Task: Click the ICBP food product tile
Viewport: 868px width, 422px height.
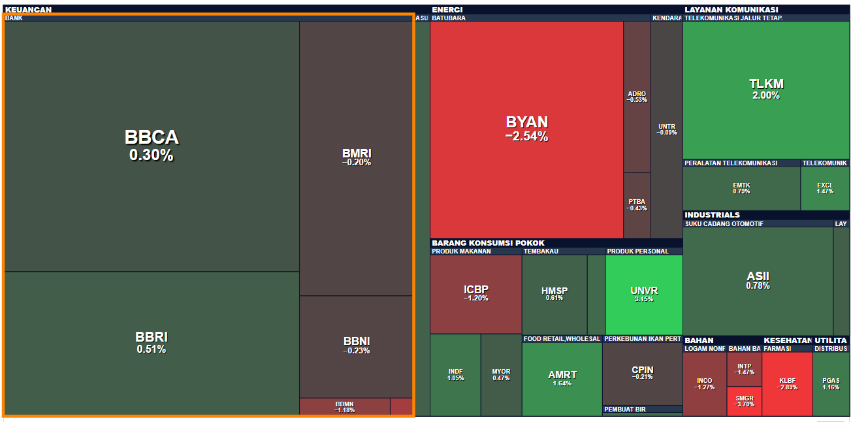Action: click(x=475, y=293)
